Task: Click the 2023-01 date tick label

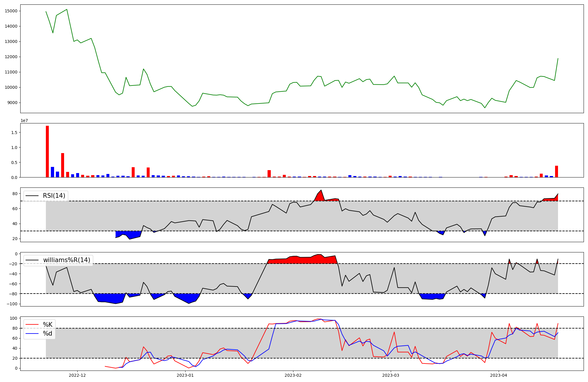Action: [x=185, y=375]
